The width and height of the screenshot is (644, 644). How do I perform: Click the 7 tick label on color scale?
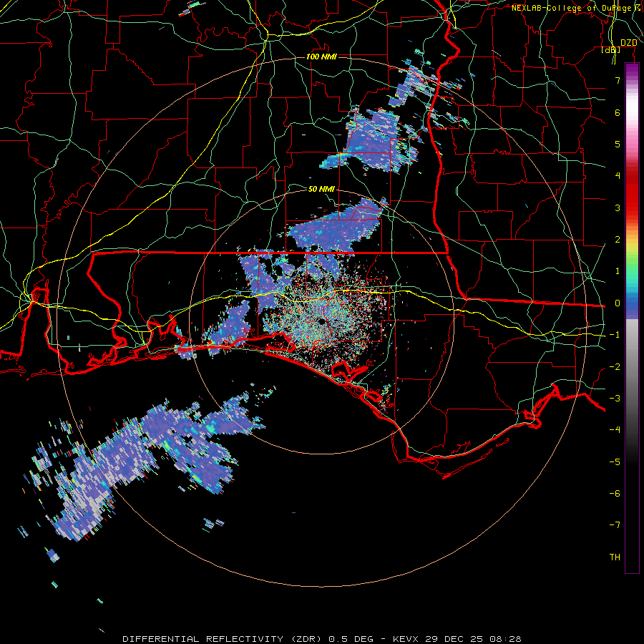[x=618, y=80]
